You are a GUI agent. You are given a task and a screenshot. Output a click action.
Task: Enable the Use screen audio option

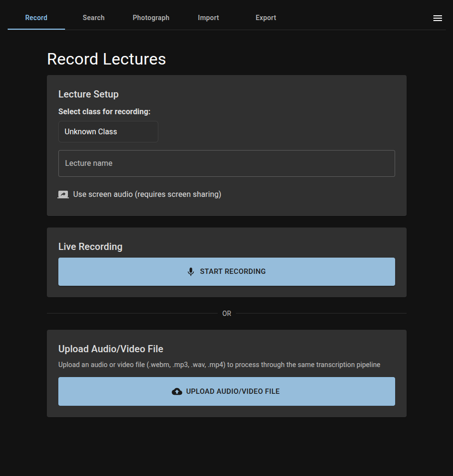coord(146,195)
